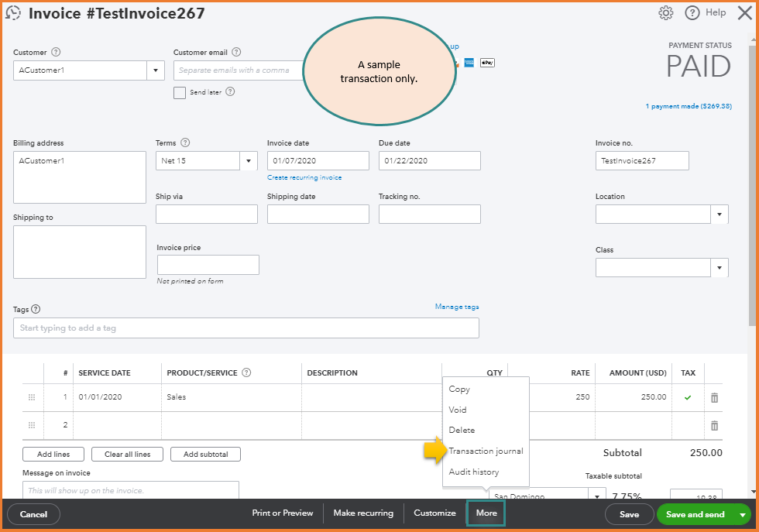This screenshot has width=759, height=532.
Task: Click the Billing address text box
Action: [79, 177]
